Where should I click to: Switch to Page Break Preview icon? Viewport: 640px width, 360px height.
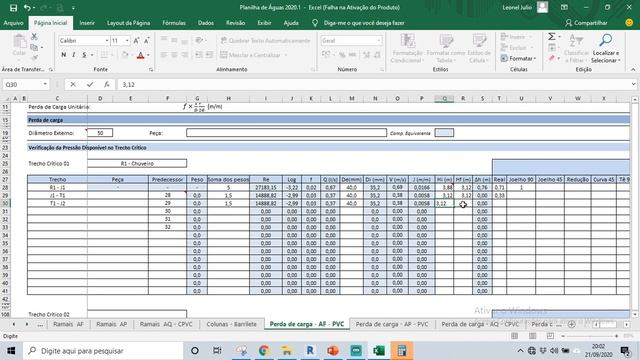550,336
